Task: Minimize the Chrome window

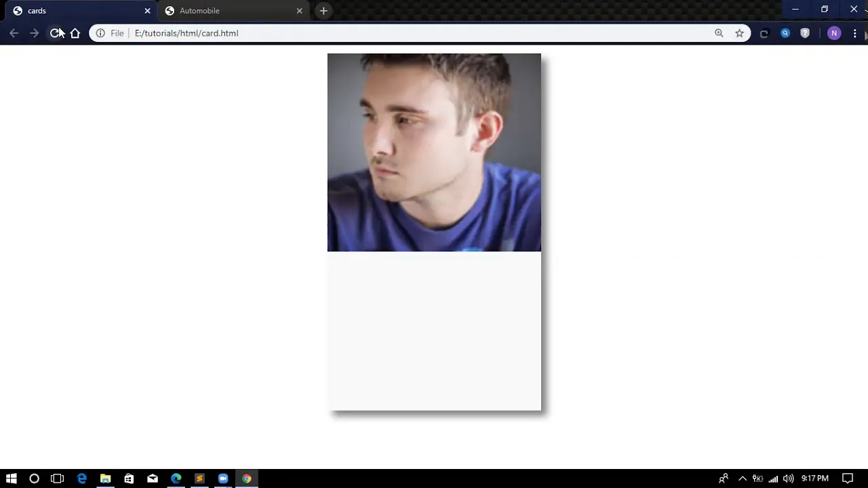Action: 795,9
